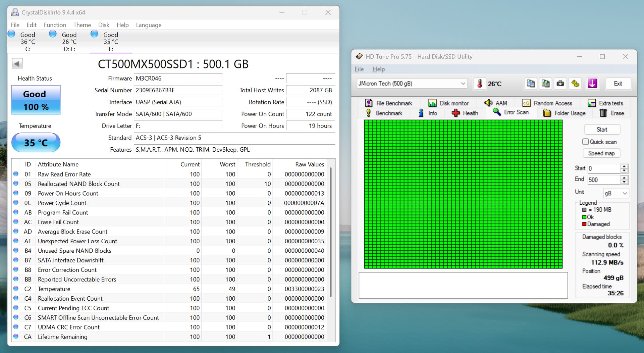
Task: Click the previous disk arrow in CrystalDiskInfo
Action: 17,63
